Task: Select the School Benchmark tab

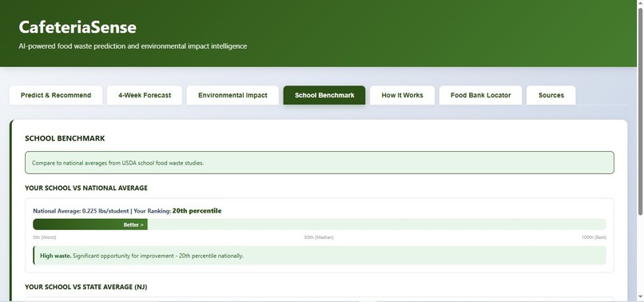Action: [x=324, y=95]
